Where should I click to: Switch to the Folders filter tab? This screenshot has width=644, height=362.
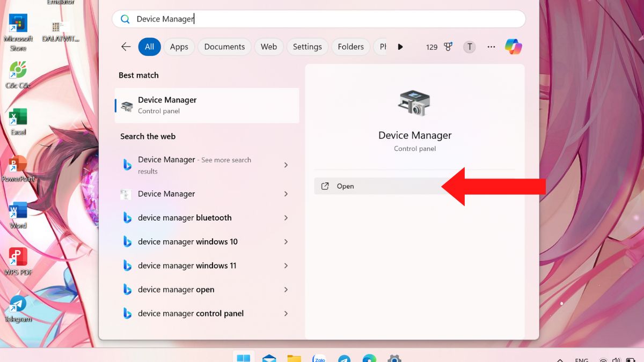[x=351, y=47]
